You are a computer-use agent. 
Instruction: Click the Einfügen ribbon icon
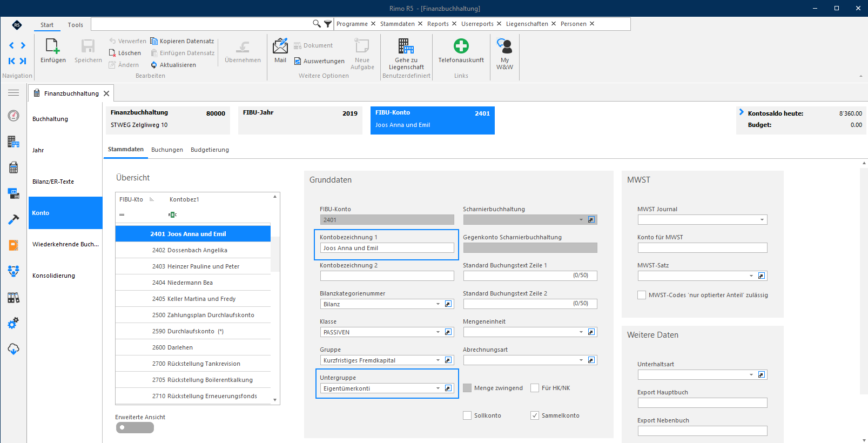[x=53, y=46]
